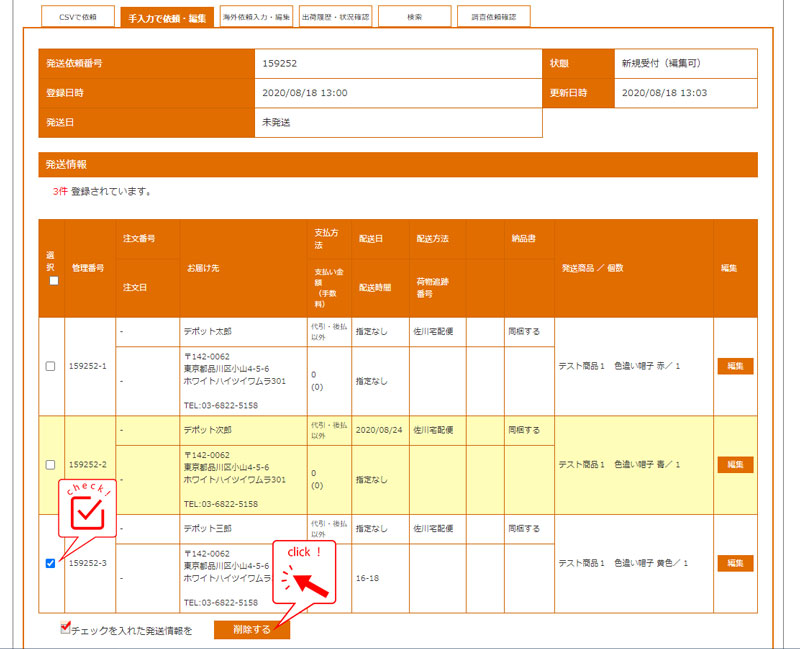The width and height of the screenshot is (800, 649).
Task: Open the 検索 tab
Action: tap(414, 17)
